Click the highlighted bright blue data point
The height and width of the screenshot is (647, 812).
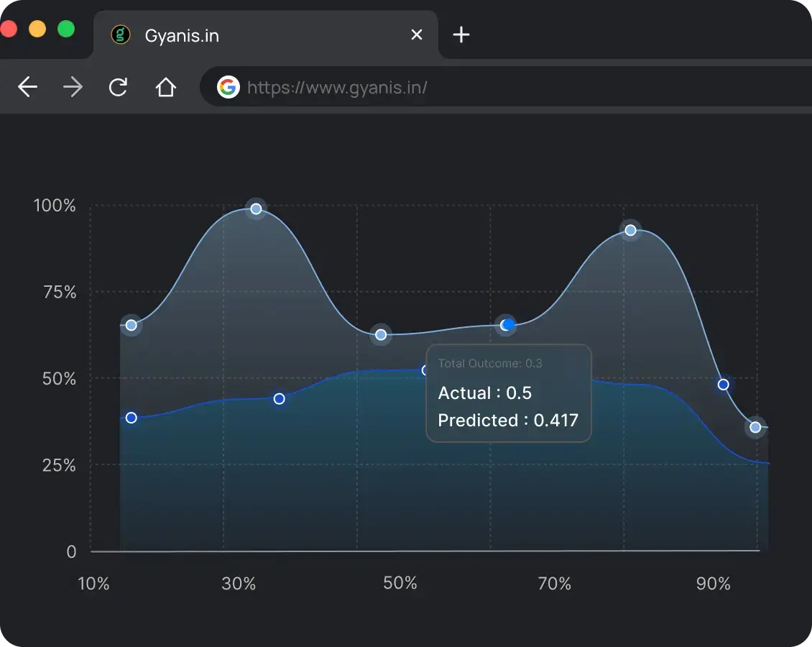tap(507, 325)
